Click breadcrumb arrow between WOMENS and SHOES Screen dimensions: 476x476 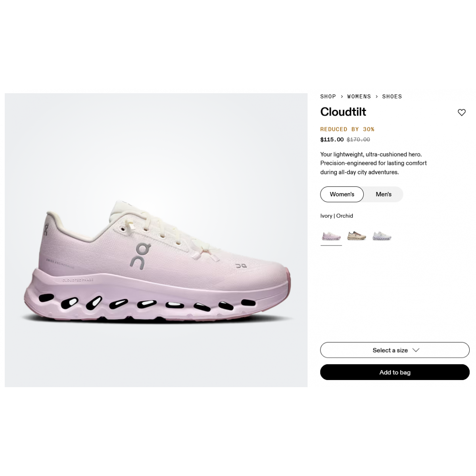coord(376,96)
